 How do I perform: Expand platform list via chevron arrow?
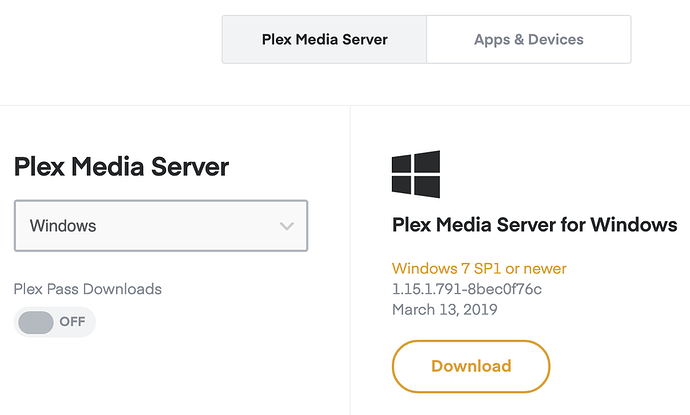click(287, 226)
